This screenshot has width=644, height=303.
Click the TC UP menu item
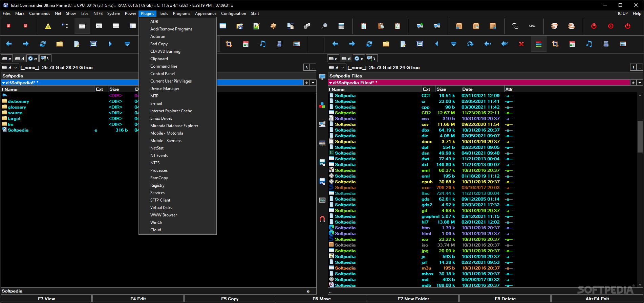pos(622,14)
